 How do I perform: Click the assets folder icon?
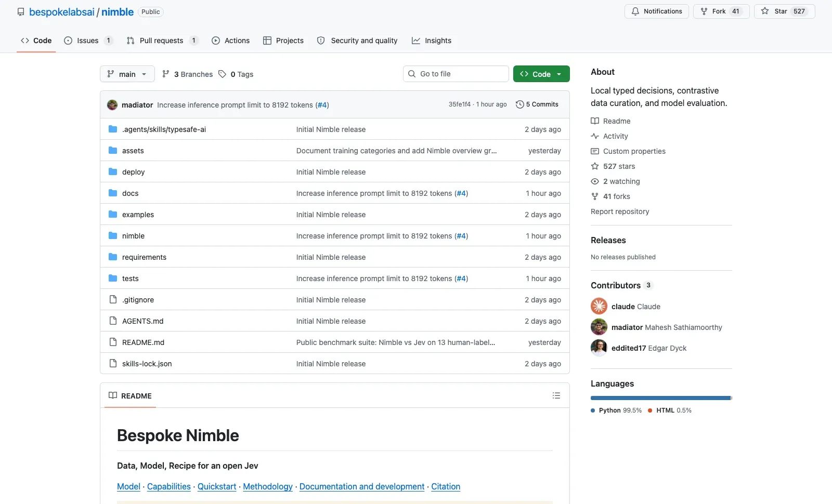click(113, 150)
